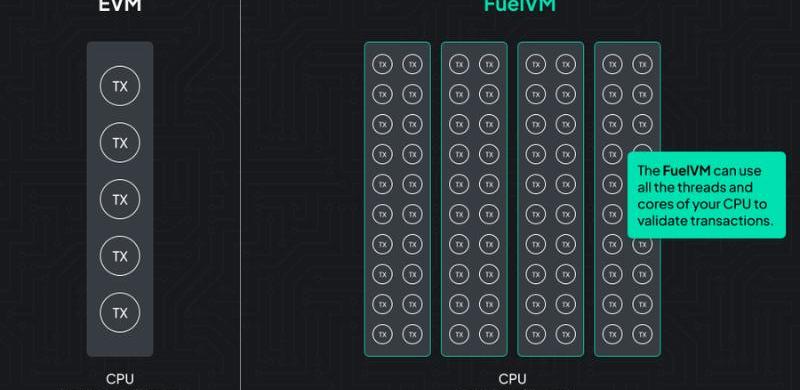Click the bottom TX circle in EVM column
The image size is (800, 390).
[120, 312]
